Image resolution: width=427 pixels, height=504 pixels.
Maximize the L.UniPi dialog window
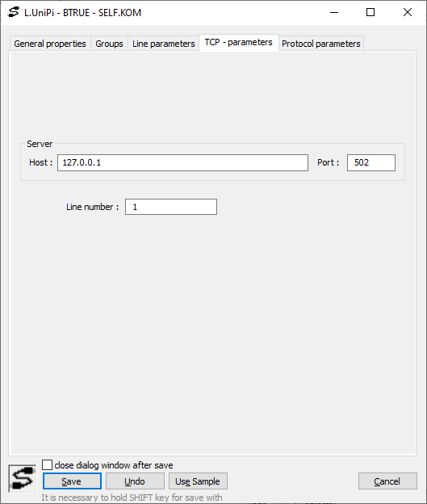[x=370, y=13]
